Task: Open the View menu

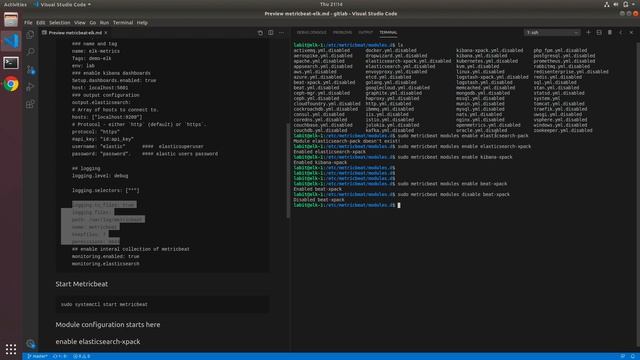Action: point(80,22)
